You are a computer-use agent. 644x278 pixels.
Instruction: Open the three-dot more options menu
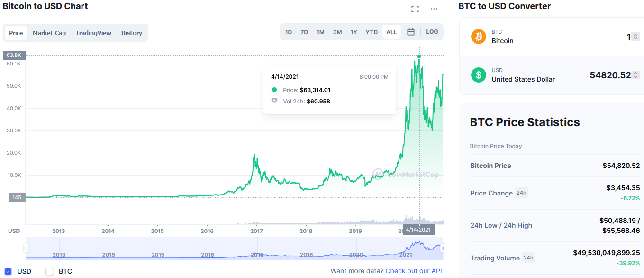coord(434,9)
